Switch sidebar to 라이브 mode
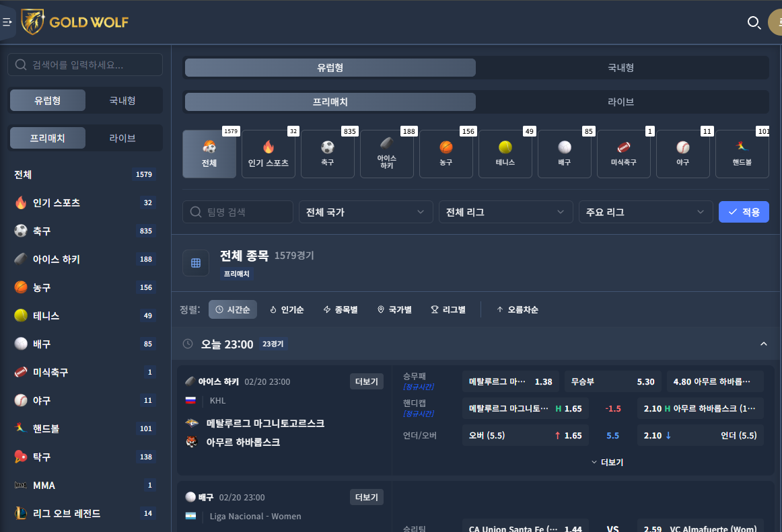 (122, 138)
